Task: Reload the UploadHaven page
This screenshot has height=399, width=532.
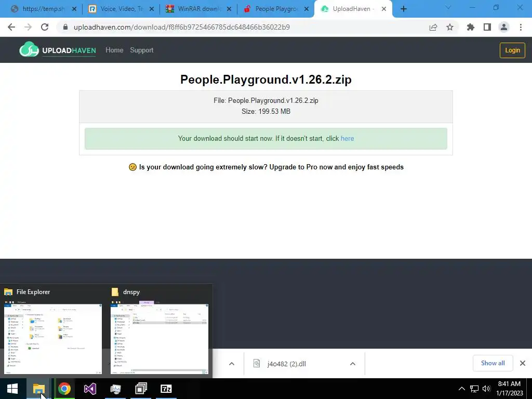Action: coord(45,27)
